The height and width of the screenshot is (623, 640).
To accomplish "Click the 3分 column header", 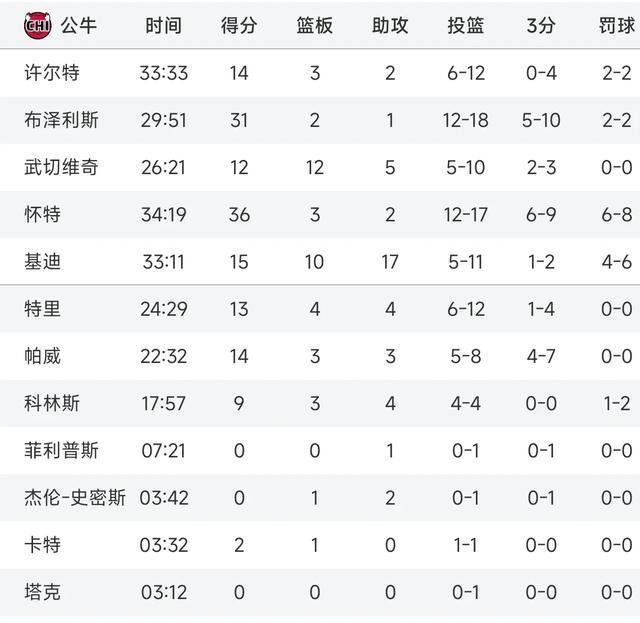I will [541, 26].
